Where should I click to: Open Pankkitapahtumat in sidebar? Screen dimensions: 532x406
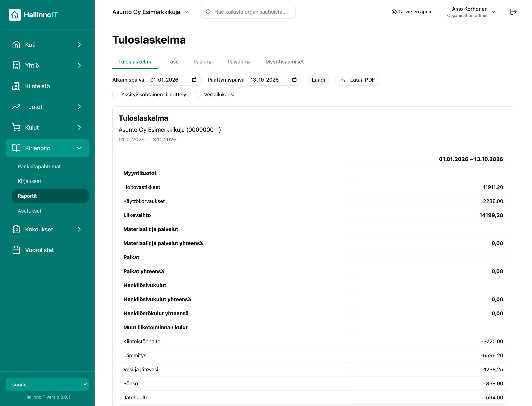[50, 166]
